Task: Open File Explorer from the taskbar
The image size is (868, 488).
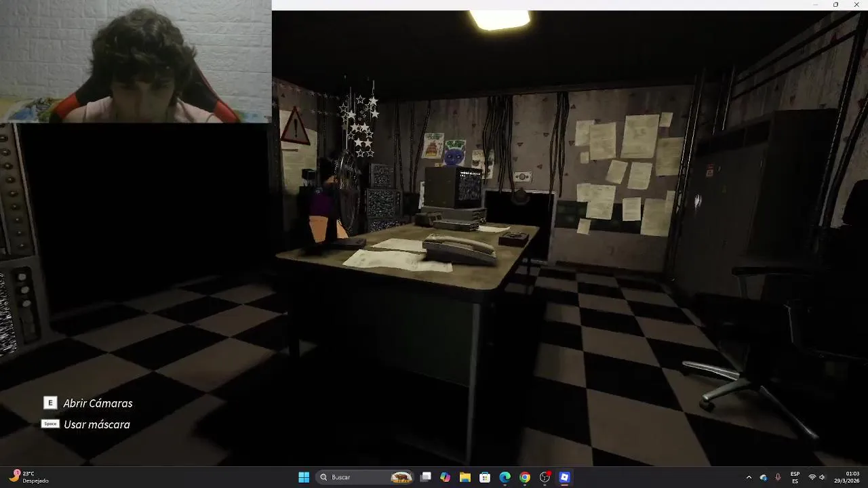Action: (x=465, y=477)
